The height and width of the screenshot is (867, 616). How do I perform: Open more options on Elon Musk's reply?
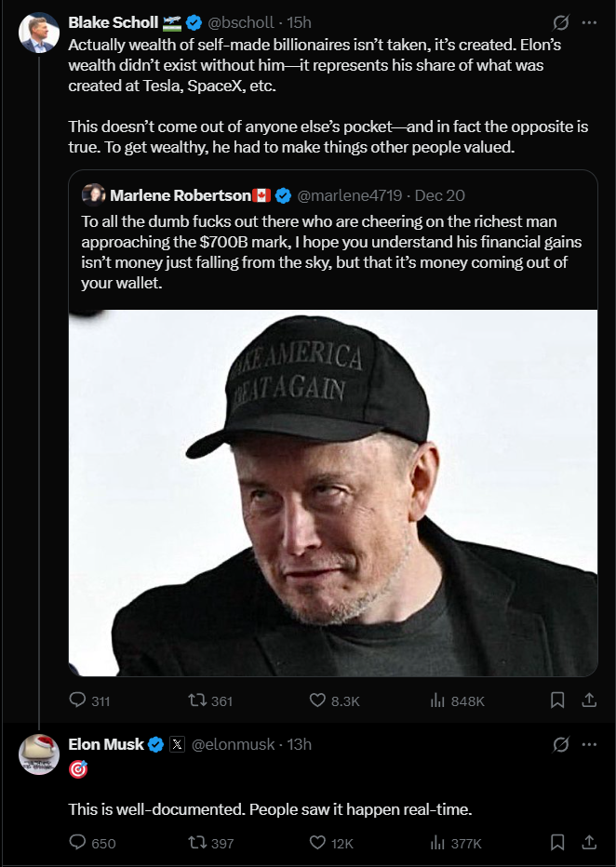pos(588,744)
